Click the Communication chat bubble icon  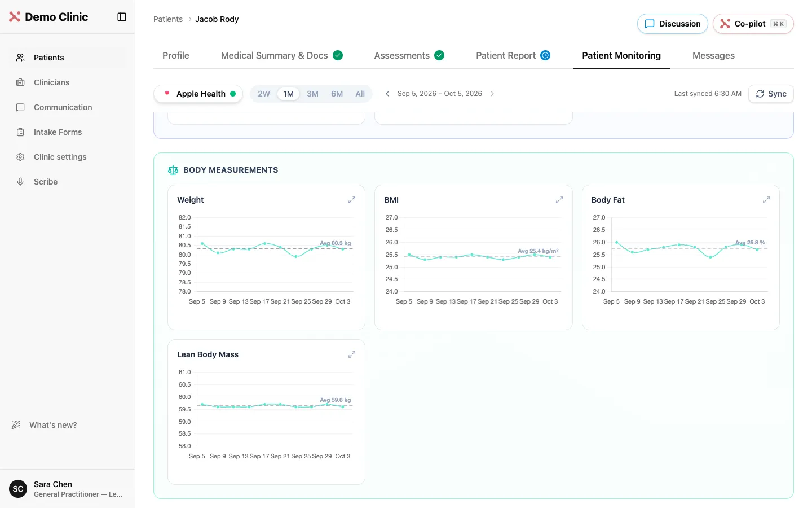[20, 107]
